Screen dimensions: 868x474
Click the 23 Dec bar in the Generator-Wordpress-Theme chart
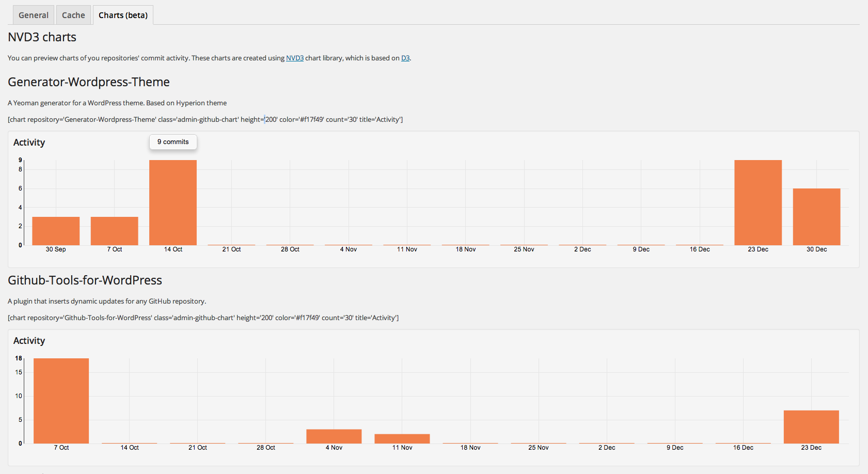pyautogui.click(x=758, y=202)
